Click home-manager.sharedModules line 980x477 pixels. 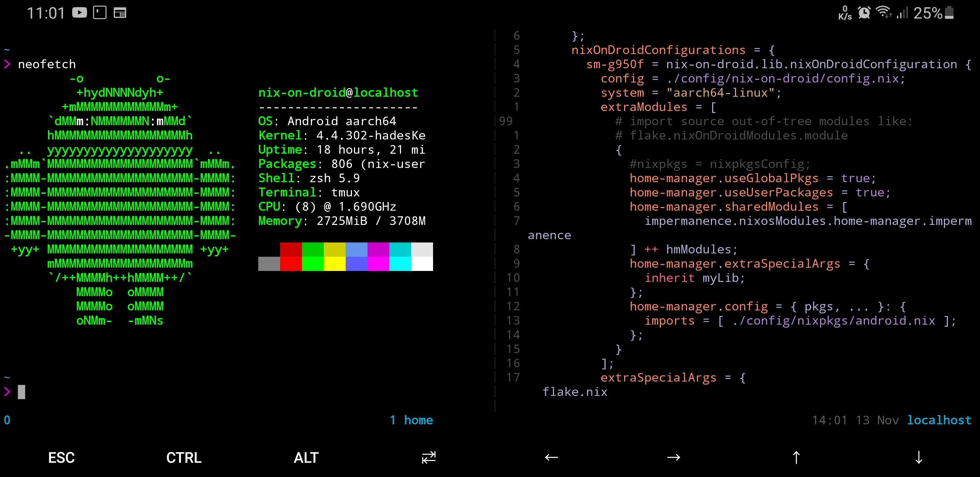(x=738, y=206)
